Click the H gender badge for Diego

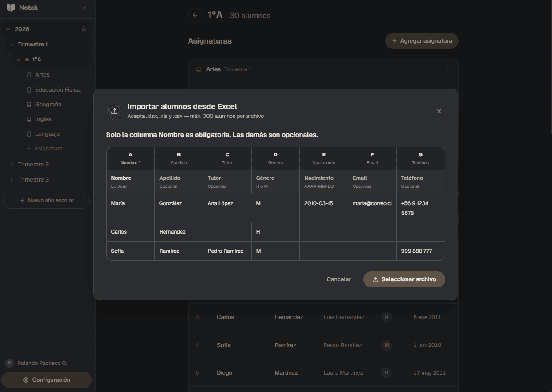point(387,373)
